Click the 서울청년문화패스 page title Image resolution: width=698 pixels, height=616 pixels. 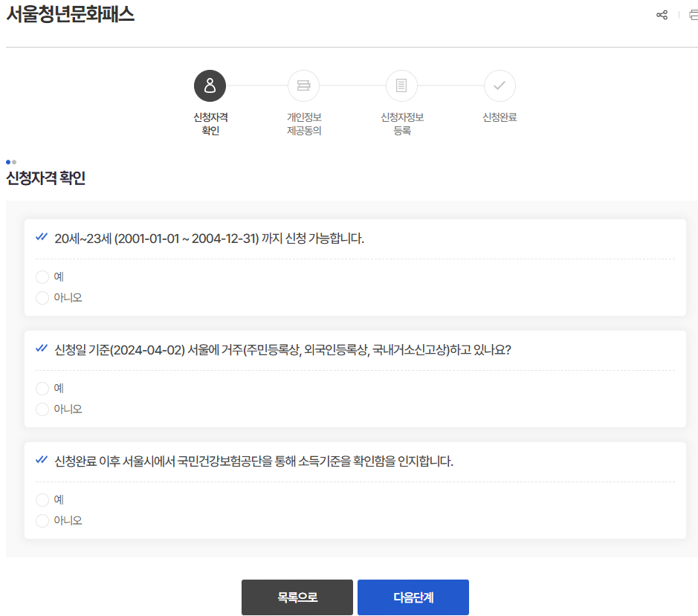coord(69,13)
